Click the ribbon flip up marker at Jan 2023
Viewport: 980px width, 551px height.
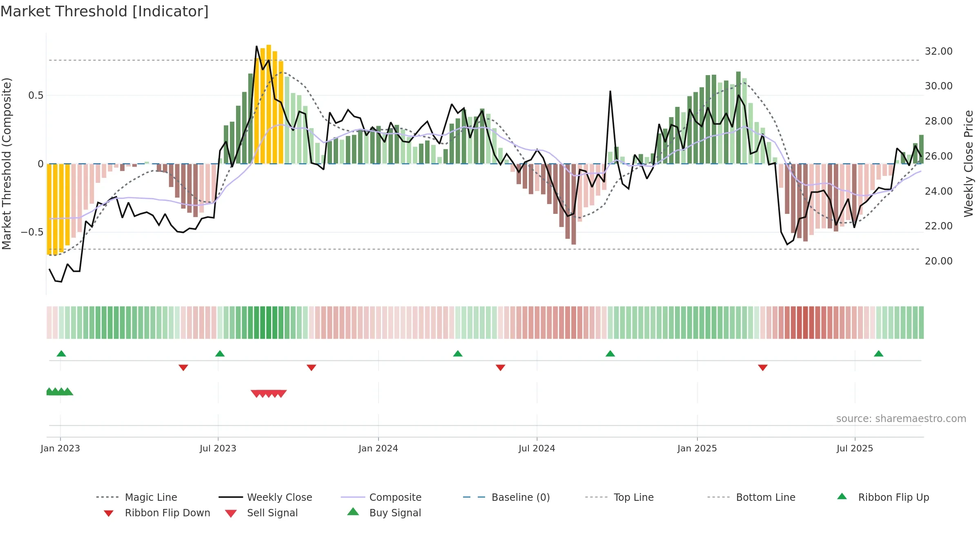pyautogui.click(x=61, y=353)
